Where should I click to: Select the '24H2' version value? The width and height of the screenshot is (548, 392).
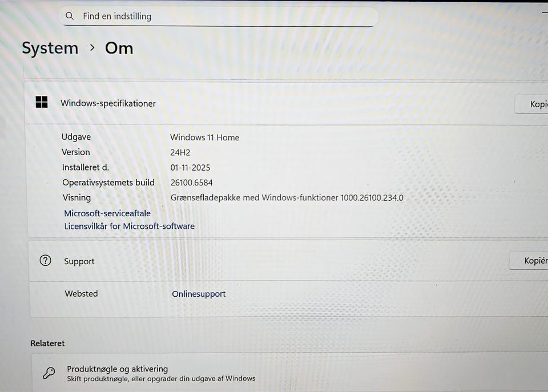pyautogui.click(x=180, y=152)
